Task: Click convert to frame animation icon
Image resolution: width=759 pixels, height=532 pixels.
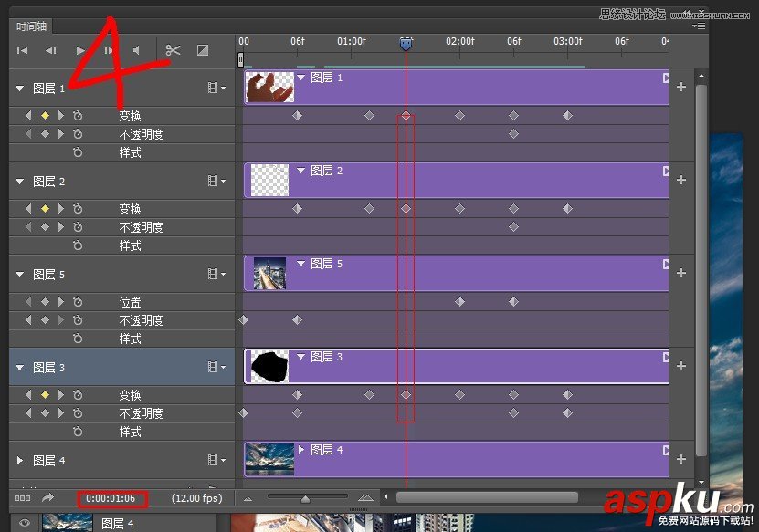Action: coord(20,496)
